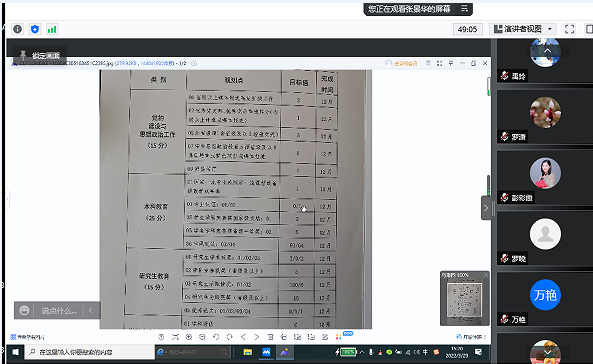Click the 说点什么 chat input field

click(59, 311)
